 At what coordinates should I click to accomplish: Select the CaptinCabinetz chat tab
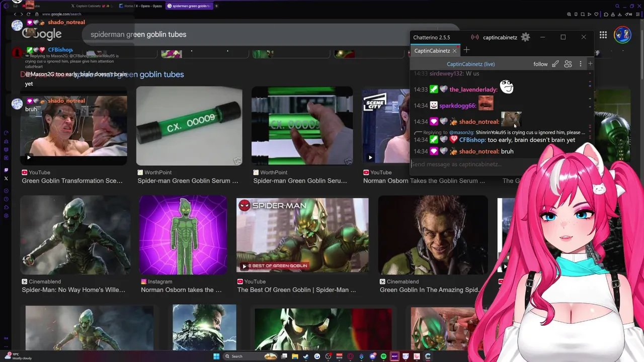pos(432,51)
